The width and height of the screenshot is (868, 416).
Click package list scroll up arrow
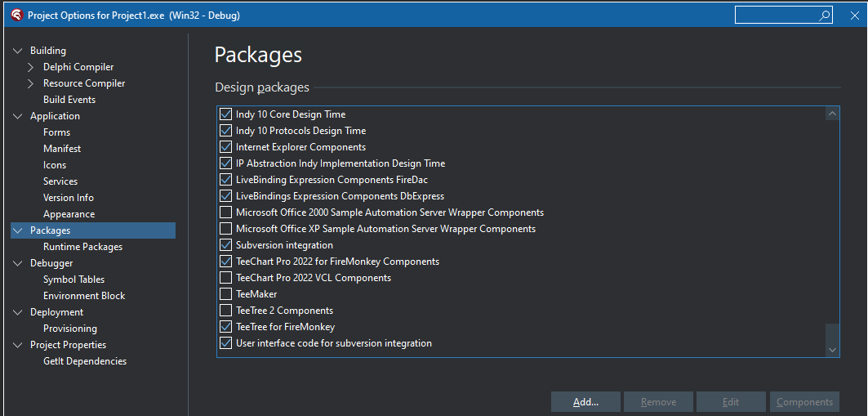[x=832, y=114]
